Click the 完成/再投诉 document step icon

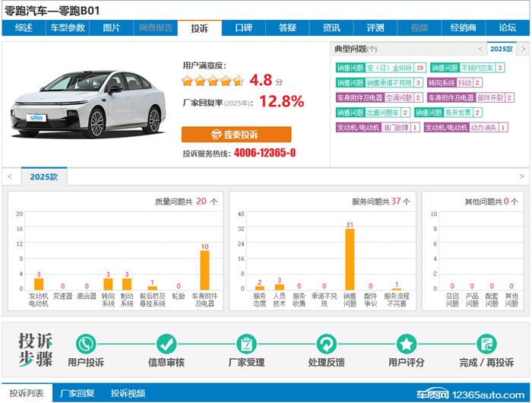click(x=486, y=344)
